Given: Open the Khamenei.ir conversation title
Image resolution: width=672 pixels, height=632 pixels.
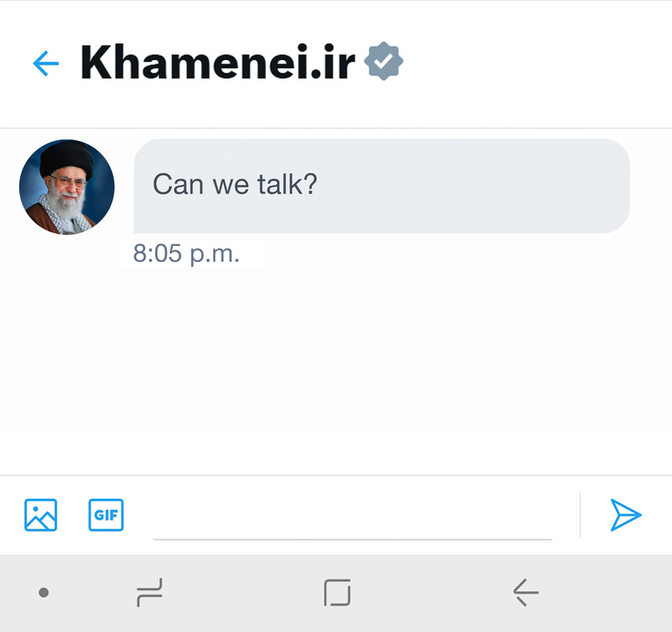Looking at the screenshot, I should tap(218, 62).
